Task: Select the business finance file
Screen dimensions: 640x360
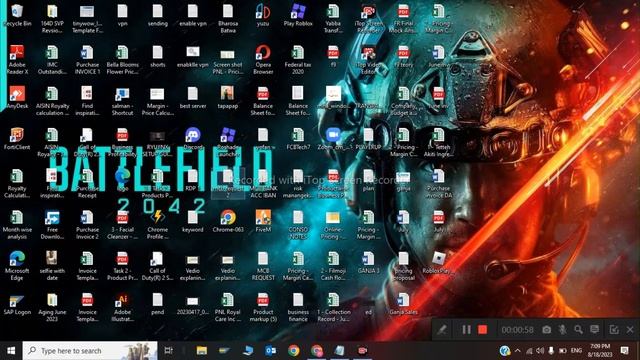Action: [x=298, y=307]
